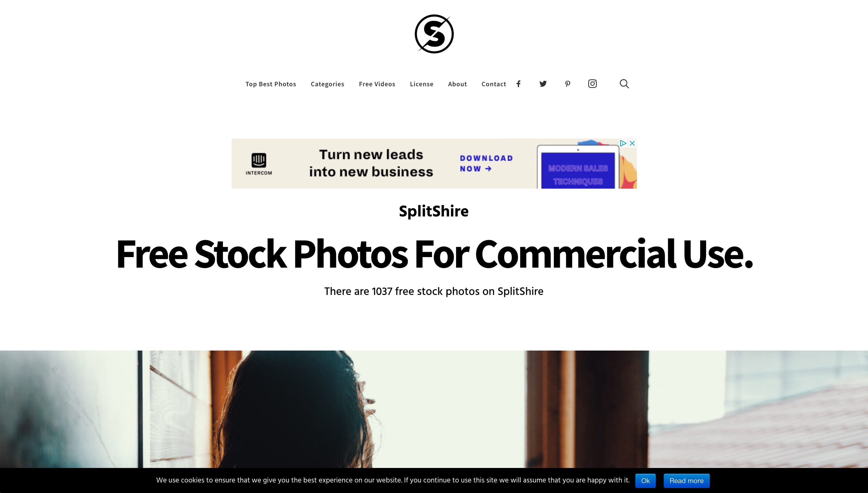Screen dimensions: 868x493
Task: Select the License tab
Action: [x=421, y=84]
